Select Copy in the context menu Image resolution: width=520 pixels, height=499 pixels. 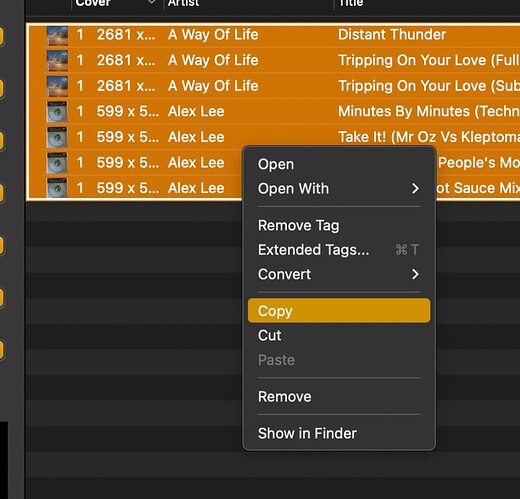coord(339,311)
